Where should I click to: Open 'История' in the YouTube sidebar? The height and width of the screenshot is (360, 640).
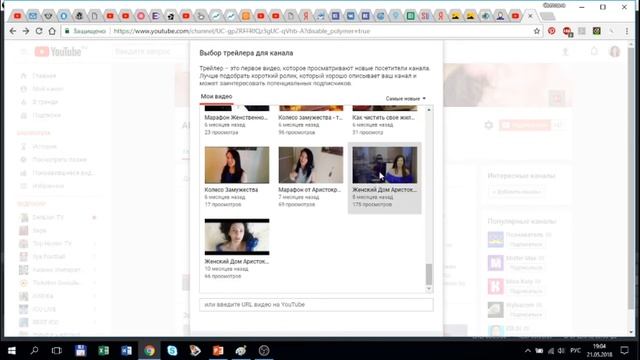pyautogui.click(x=44, y=147)
